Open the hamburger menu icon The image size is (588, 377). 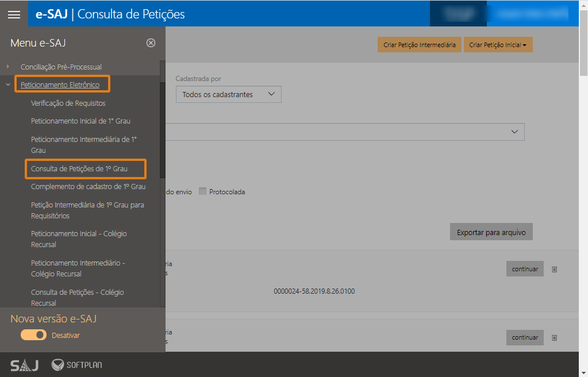14,14
